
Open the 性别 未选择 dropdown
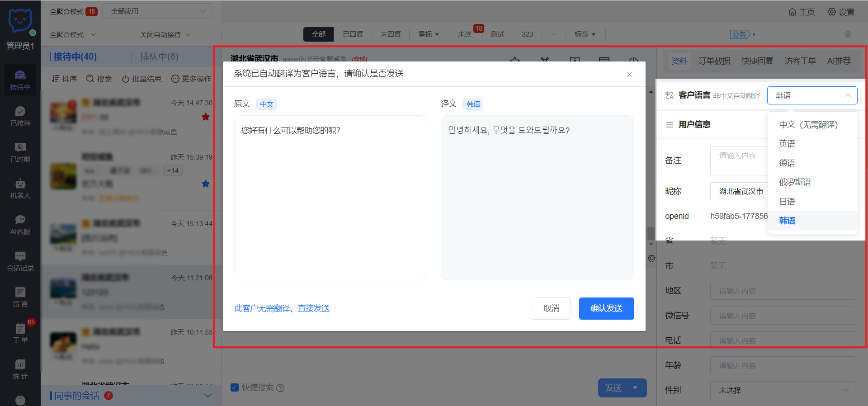pyautogui.click(x=783, y=390)
